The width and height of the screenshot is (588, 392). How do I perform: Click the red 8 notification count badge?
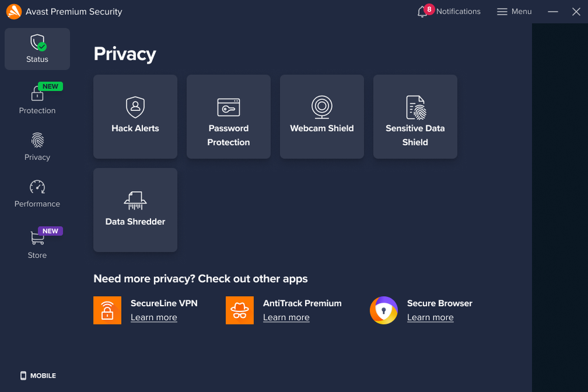click(x=429, y=9)
